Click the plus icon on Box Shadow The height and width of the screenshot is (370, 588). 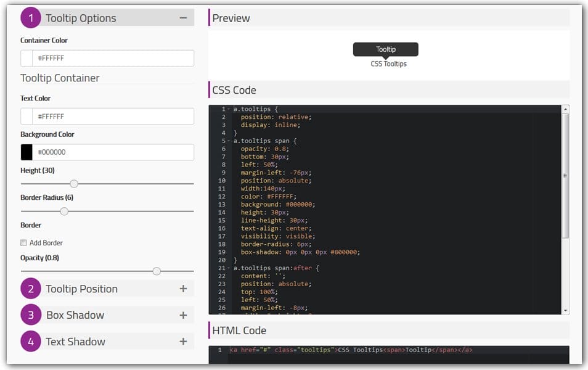(x=183, y=315)
